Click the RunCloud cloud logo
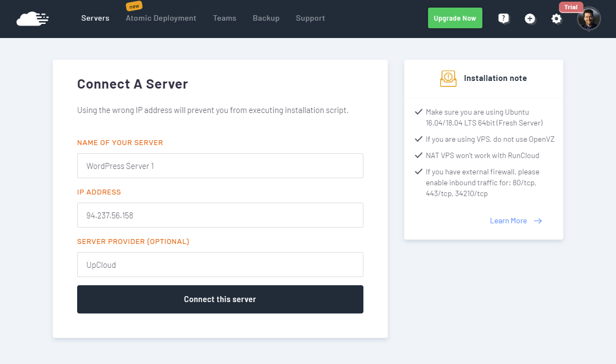Screen dimensions: 616x364 (33, 18)
